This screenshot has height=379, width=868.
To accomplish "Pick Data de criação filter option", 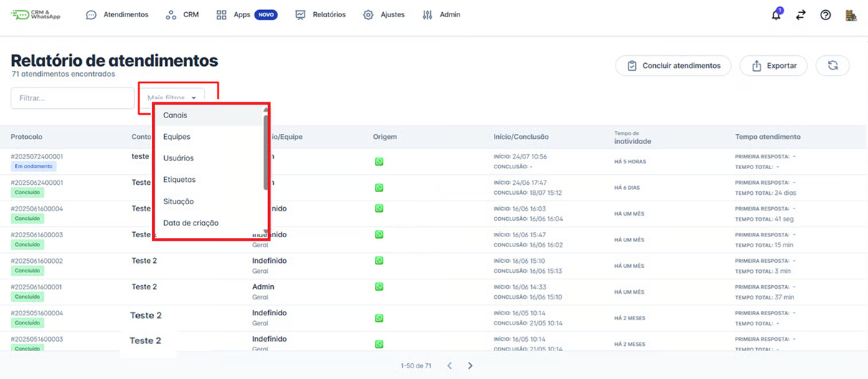I will click(x=191, y=223).
